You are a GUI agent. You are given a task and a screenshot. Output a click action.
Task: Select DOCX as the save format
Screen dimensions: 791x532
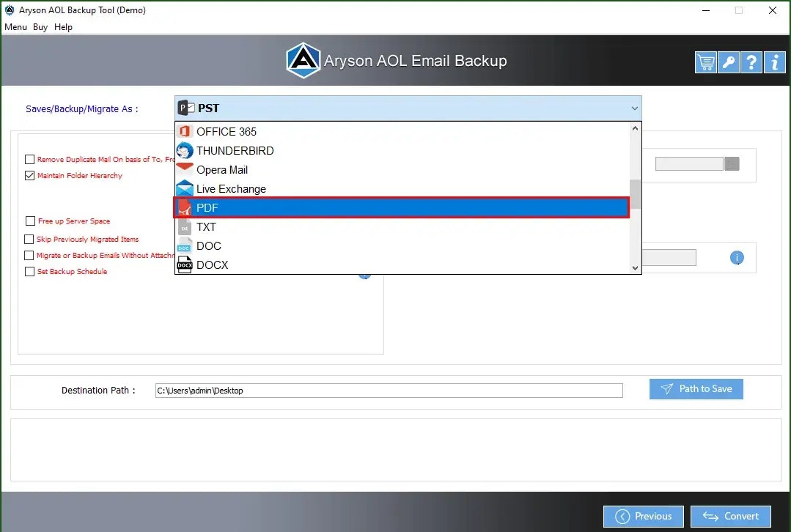(402, 265)
